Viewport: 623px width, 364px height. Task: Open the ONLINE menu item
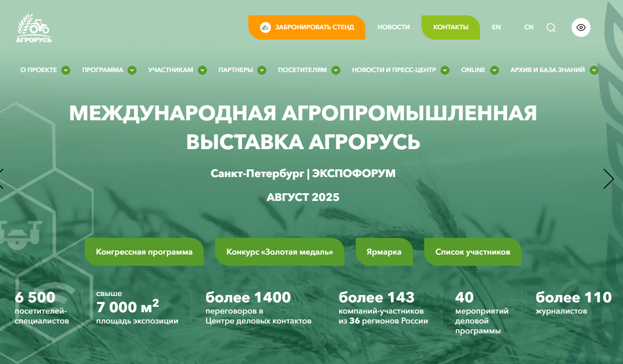click(x=473, y=70)
